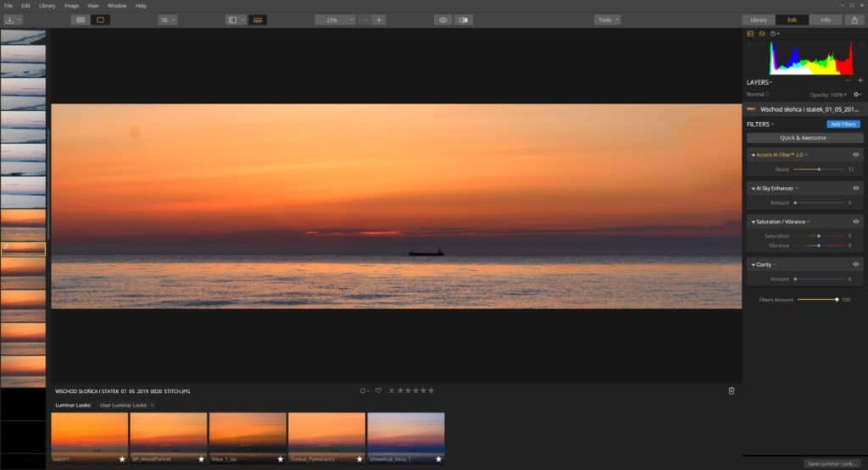The height and width of the screenshot is (470, 868).
Task: Click the side panel layout icon
Action: point(232,20)
